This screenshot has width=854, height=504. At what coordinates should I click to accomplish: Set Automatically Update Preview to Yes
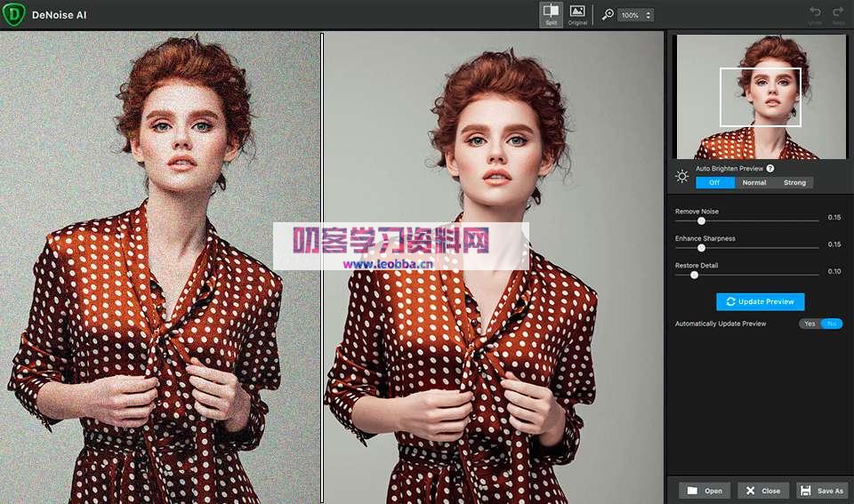(x=810, y=324)
